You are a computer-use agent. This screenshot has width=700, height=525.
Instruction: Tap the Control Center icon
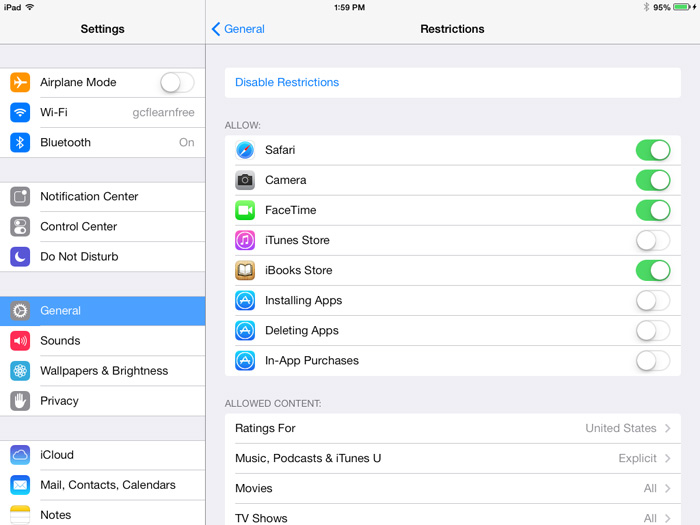coord(20,226)
